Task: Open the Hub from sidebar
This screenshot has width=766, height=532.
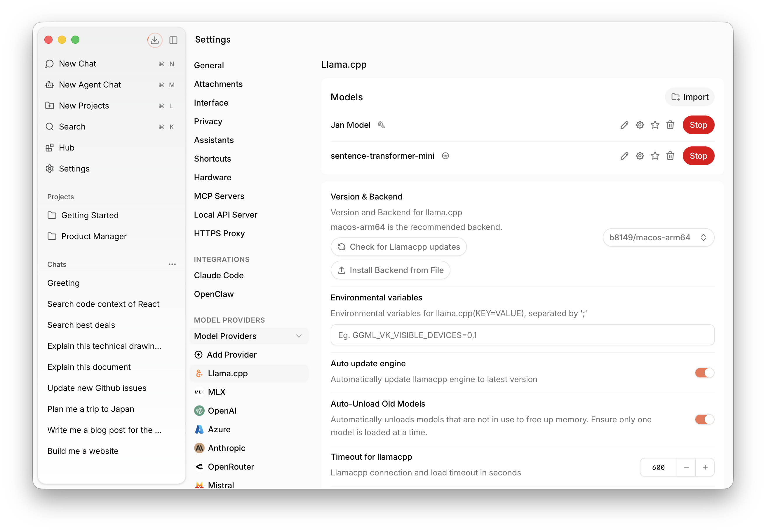Action: [x=66, y=148]
